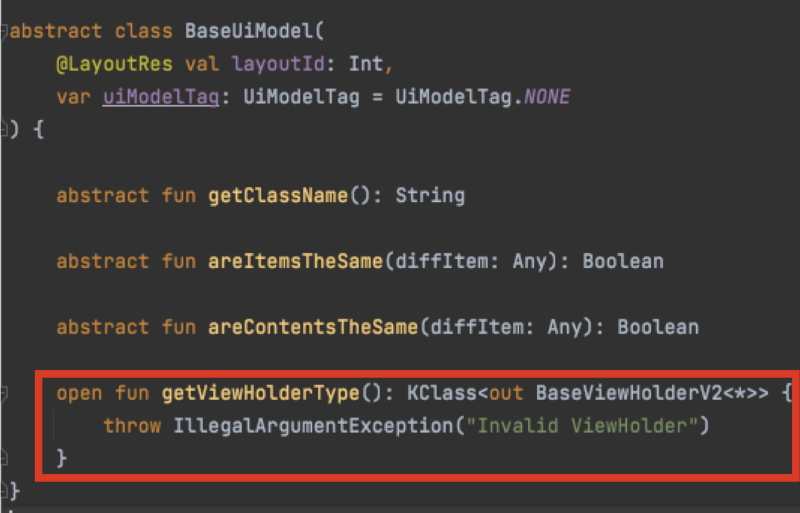
Task: Click 'Boolean' on the areItemsTheSame line
Action: coord(622,261)
